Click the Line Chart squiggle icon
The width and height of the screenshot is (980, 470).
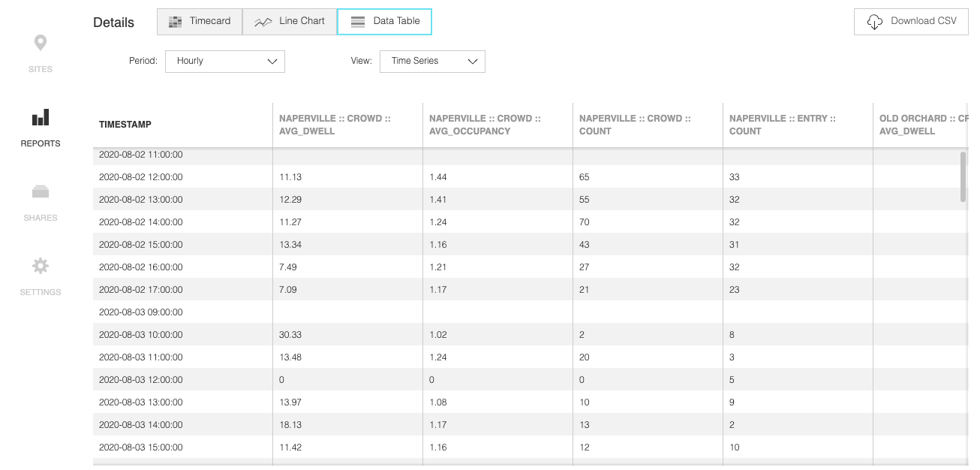263,22
